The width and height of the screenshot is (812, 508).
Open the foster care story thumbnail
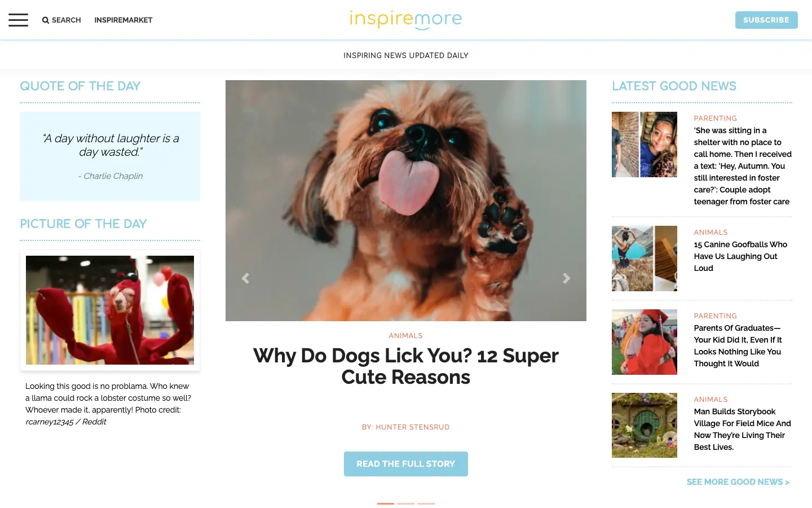[645, 144]
